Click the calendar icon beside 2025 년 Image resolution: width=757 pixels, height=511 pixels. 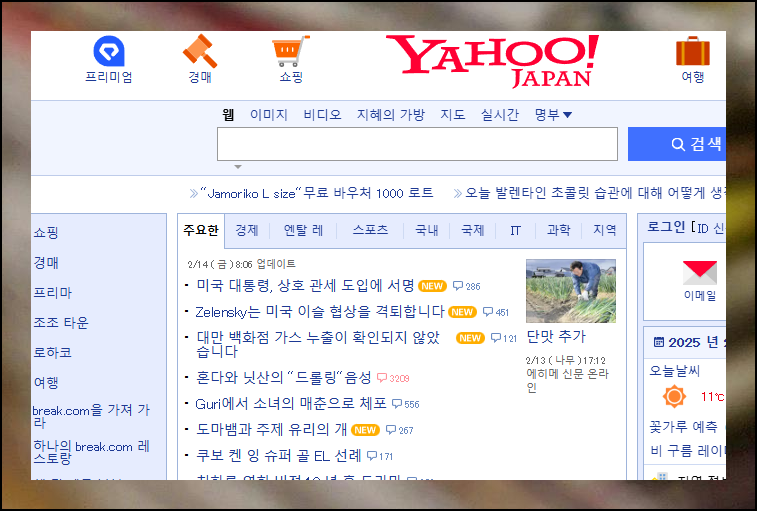point(659,342)
